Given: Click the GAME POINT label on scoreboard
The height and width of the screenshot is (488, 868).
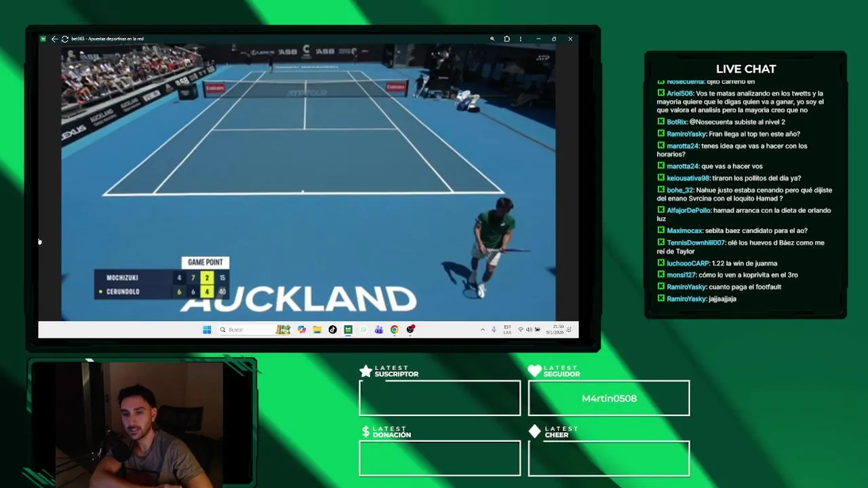Looking at the screenshot, I should 205,262.
